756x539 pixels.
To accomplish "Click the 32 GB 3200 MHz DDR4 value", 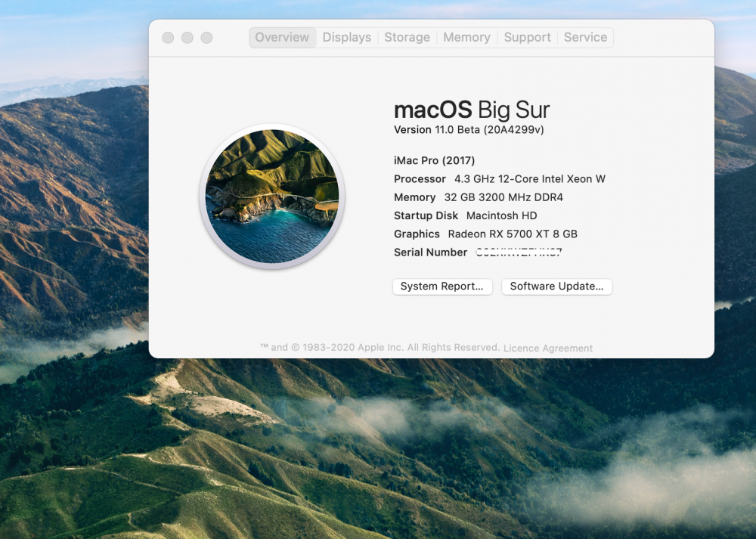I will coord(503,197).
